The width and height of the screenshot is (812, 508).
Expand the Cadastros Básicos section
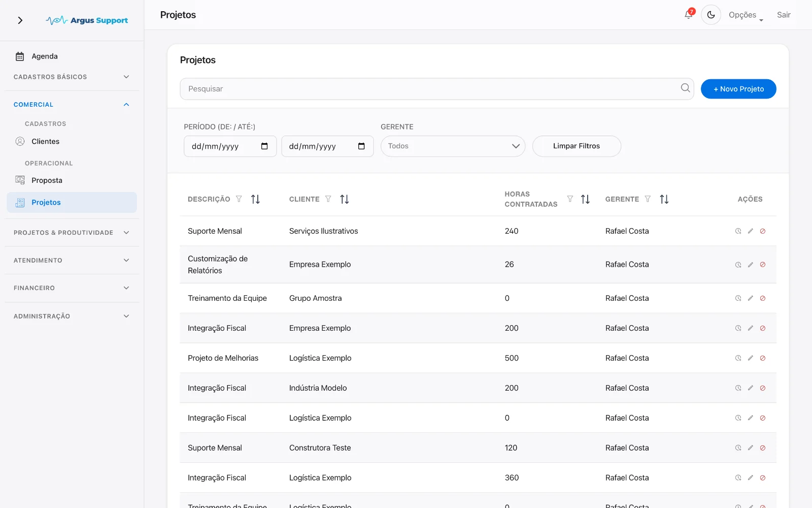[x=72, y=77]
